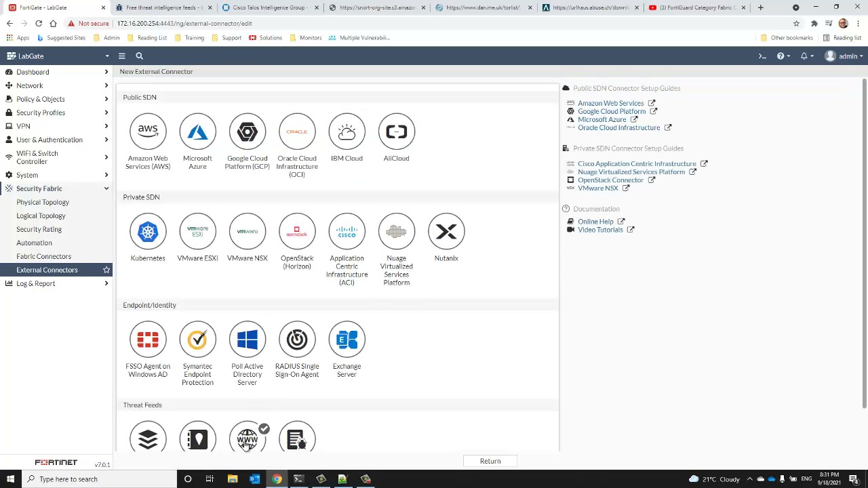Select the VMware ESXi connector icon
This screenshot has width=868, height=488.
click(x=197, y=231)
